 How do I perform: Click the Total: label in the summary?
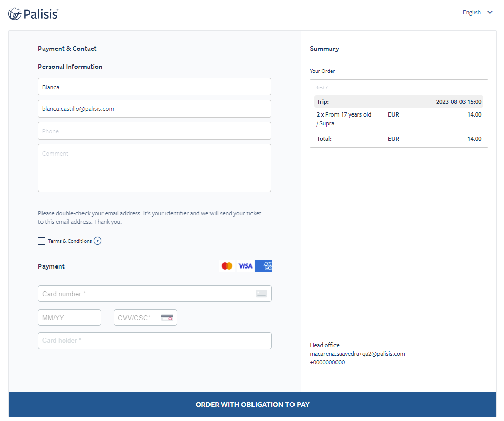pos(324,139)
